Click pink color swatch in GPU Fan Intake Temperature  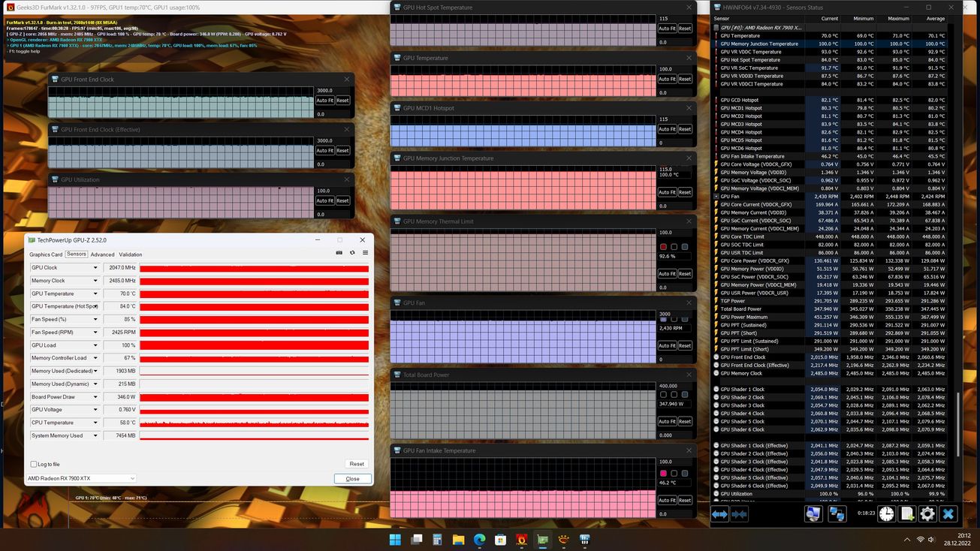[663, 473]
